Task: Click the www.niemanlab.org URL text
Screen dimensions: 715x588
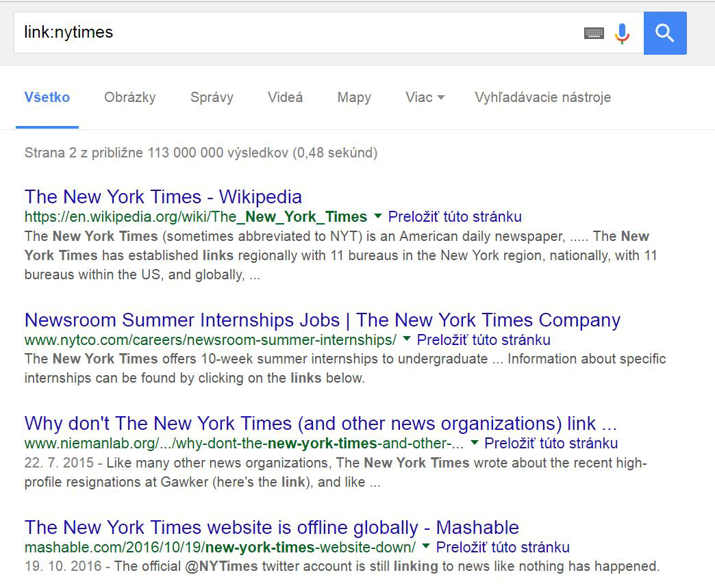Action: tap(244, 443)
